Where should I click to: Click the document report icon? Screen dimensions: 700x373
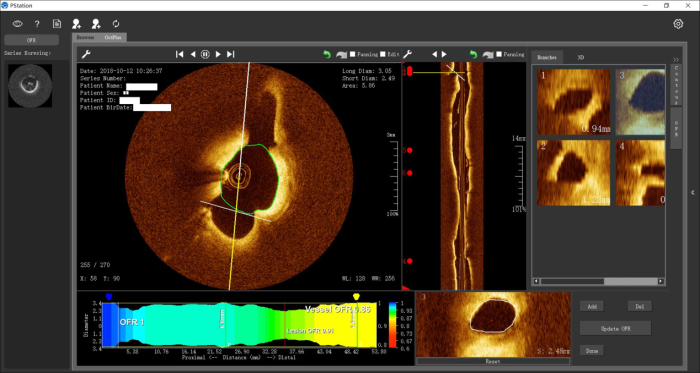[57, 24]
